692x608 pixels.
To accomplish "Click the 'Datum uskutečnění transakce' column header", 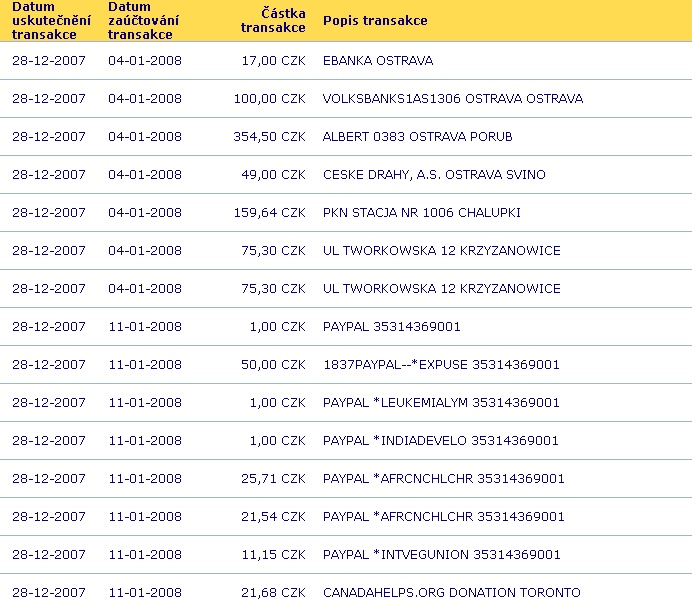I will [51, 20].
